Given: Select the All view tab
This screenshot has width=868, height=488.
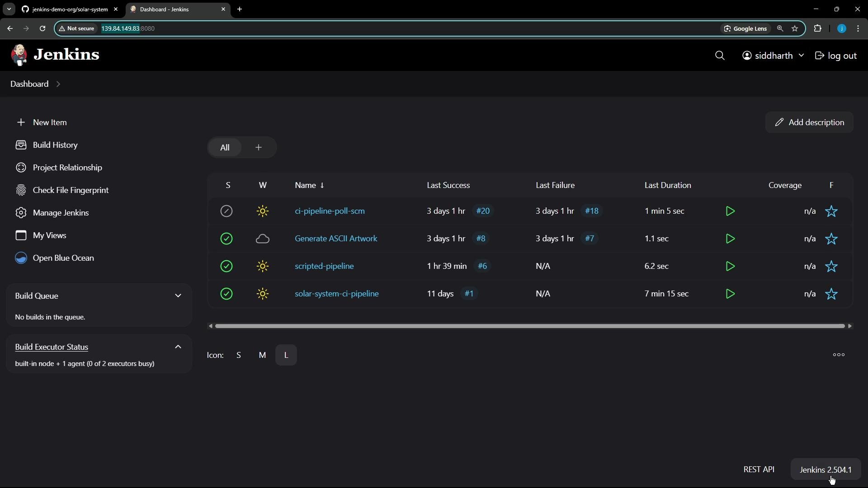Looking at the screenshot, I should tap(225, 147).
